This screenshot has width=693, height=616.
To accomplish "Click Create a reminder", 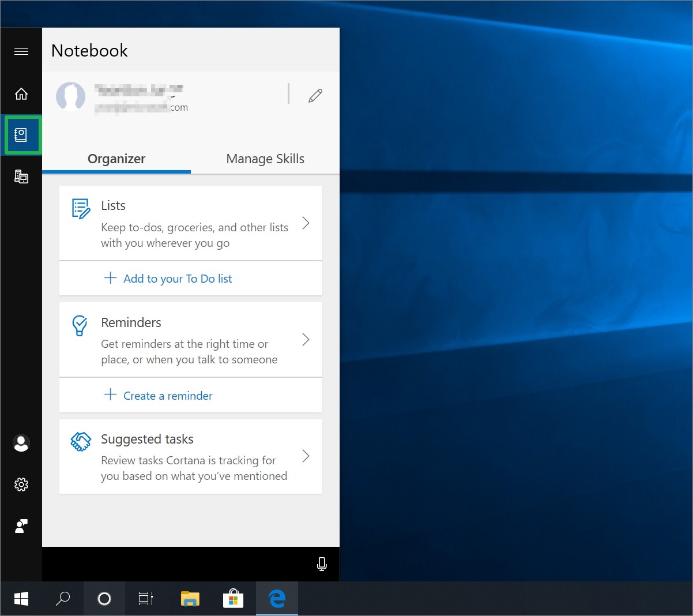I will (x=168, y=396).
